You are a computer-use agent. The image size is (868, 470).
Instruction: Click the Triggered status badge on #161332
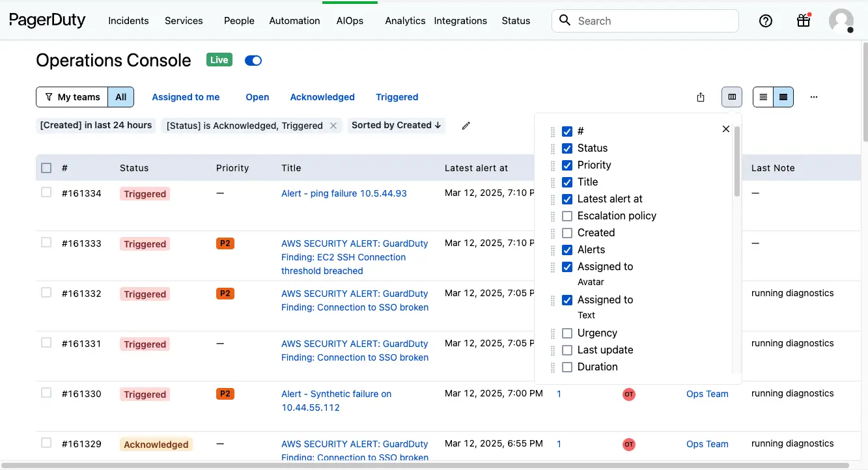pyautogui.click(x=145, y=294)
